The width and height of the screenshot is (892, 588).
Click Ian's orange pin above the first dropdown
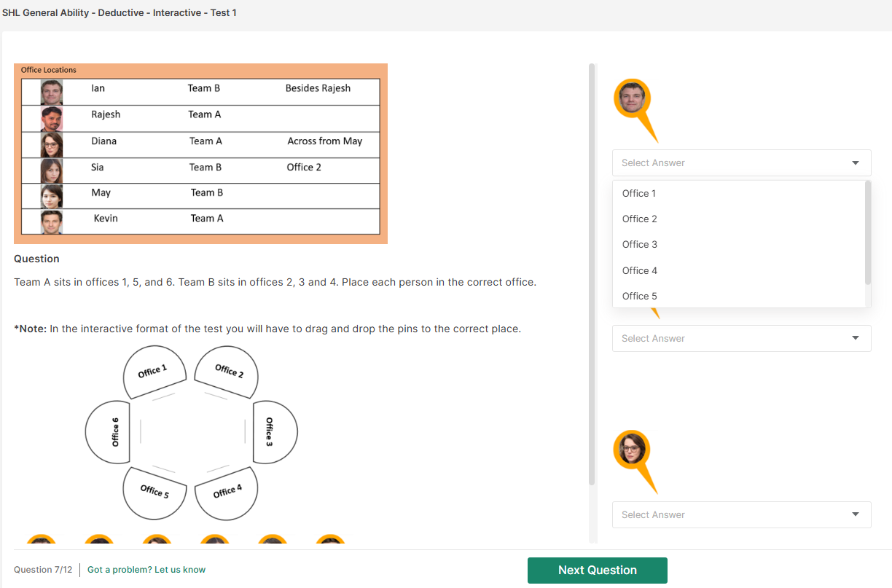pyautogui.click(x=631, y=98)
